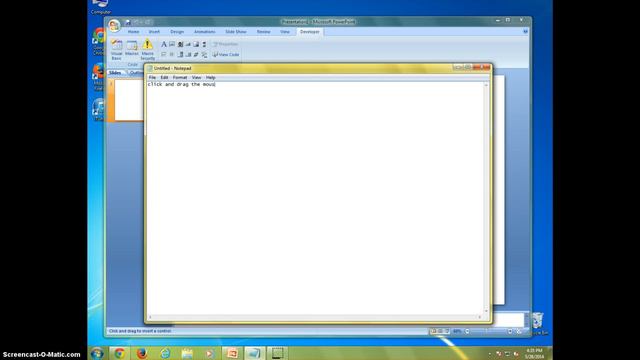Open Windows Explorer from taskbar
Image resolution: width=640 pixels, height=360 pixels.
187,353
